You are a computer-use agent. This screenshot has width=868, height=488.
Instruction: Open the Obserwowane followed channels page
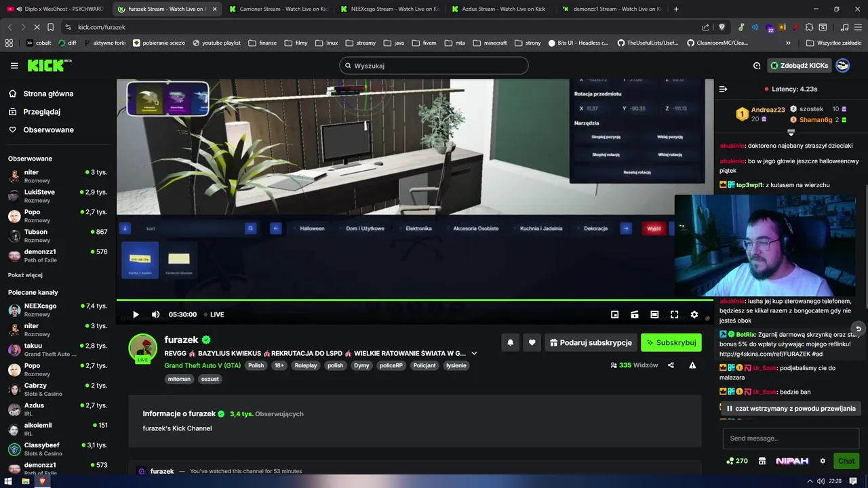[48, 129]
